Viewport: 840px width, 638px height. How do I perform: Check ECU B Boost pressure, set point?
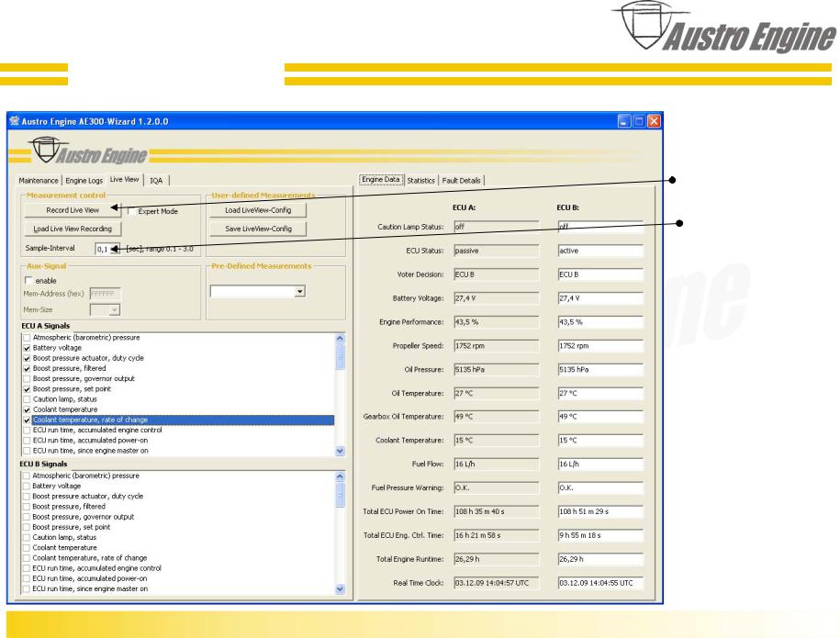click(x=27, y=527)
